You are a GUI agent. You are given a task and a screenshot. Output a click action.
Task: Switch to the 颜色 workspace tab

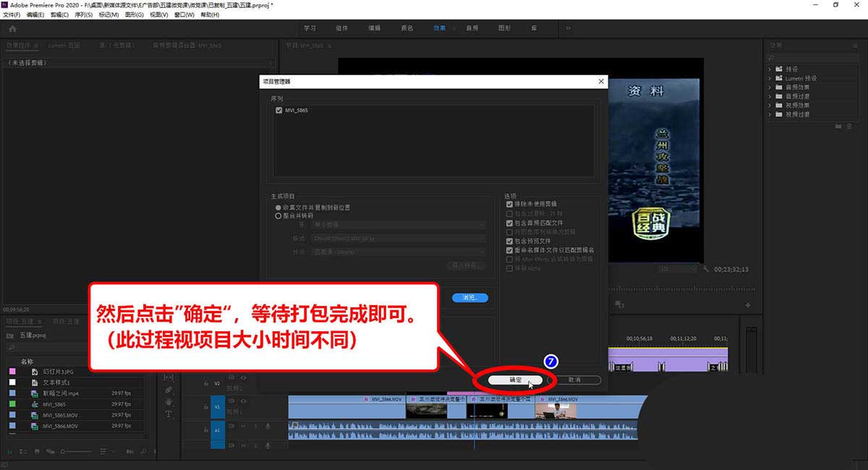[x=407, y=28]
